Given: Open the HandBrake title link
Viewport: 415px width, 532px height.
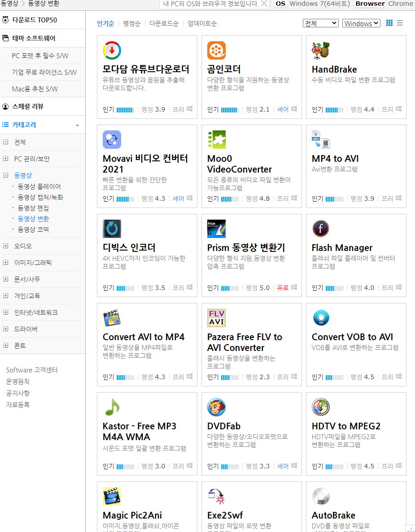Looking at the screenshot, I should tap(334, 69).
